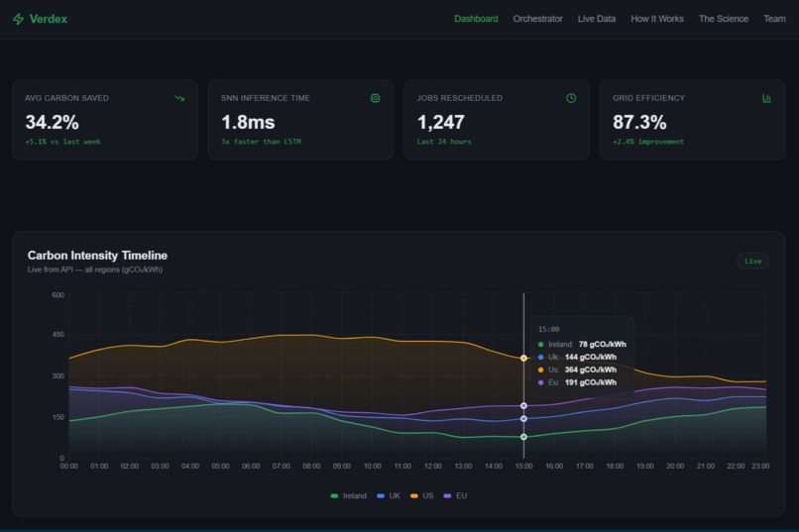Click the 15:00 tooltip time header

click(548, 329)
